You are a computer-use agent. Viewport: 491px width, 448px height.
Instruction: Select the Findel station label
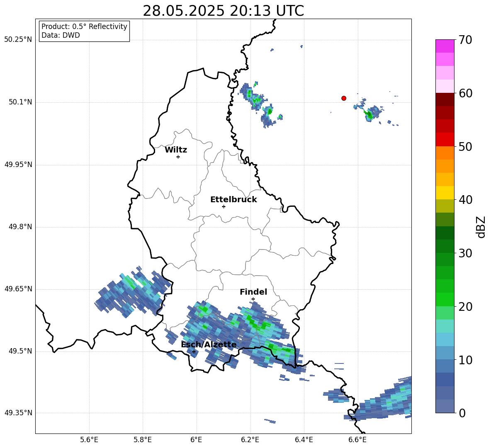[x=253, y=292]
